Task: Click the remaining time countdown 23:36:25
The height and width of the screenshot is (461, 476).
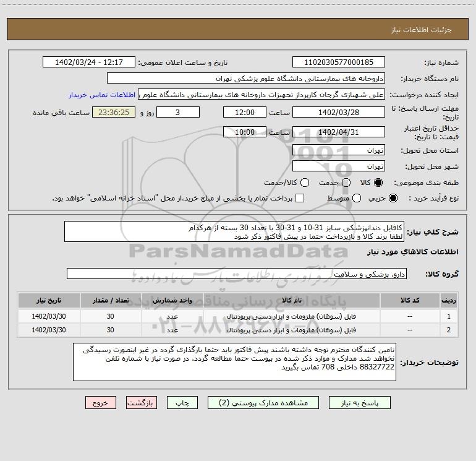Action: pos(114,112)
